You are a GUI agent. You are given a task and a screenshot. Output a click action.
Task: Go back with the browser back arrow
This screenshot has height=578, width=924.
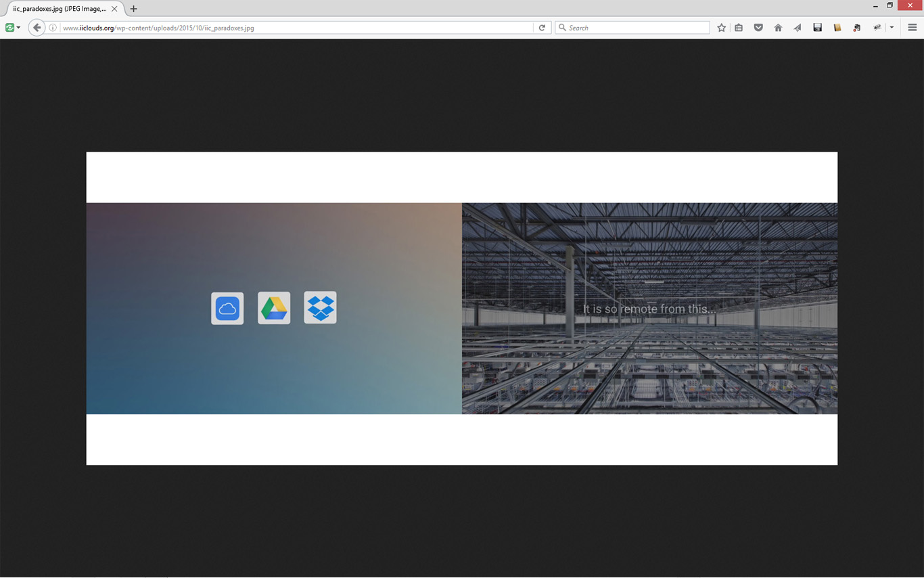pyautogui.click(x=37, y=28)
